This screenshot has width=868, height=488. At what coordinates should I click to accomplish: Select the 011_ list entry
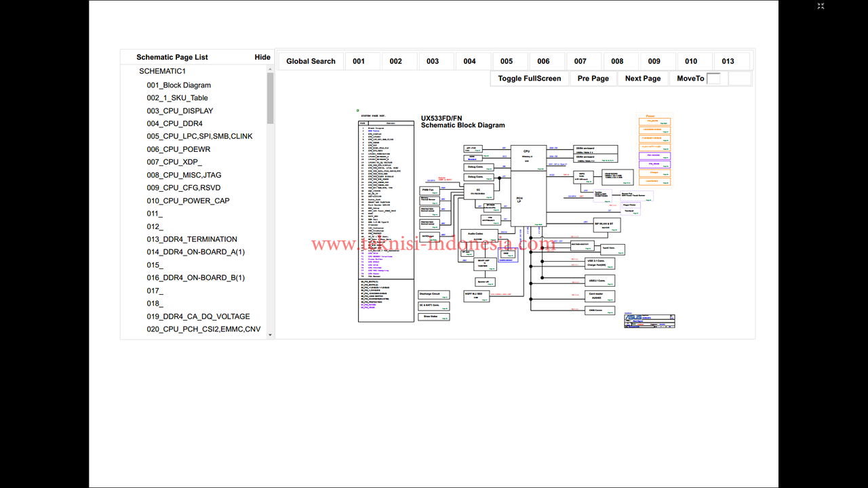[155, 213]
